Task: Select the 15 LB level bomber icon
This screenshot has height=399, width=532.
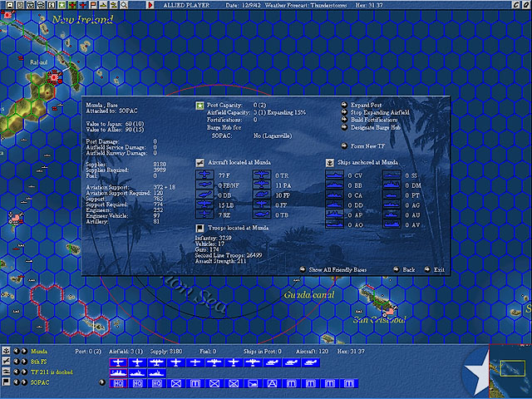Action: pos(205,205)
